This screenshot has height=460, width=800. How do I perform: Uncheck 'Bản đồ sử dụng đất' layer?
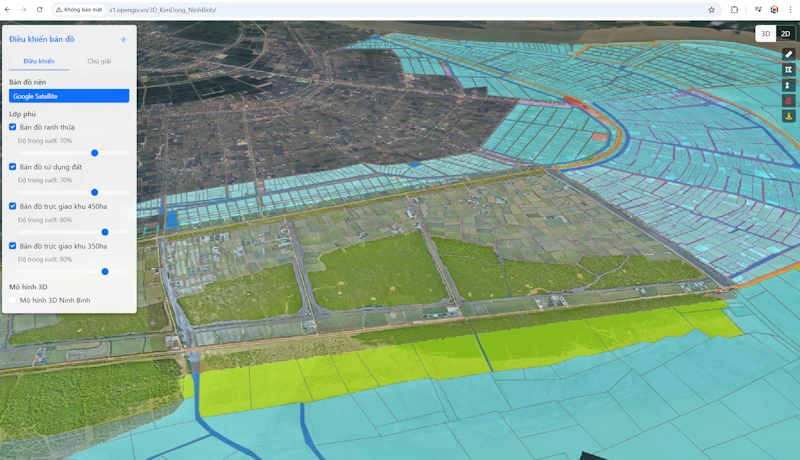[13, 167]
